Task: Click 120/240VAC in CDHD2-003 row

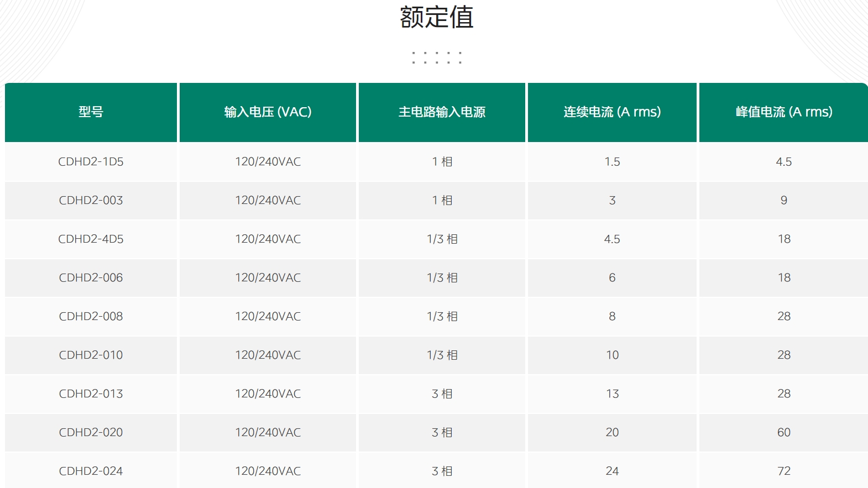Action: tap(268, 201)
